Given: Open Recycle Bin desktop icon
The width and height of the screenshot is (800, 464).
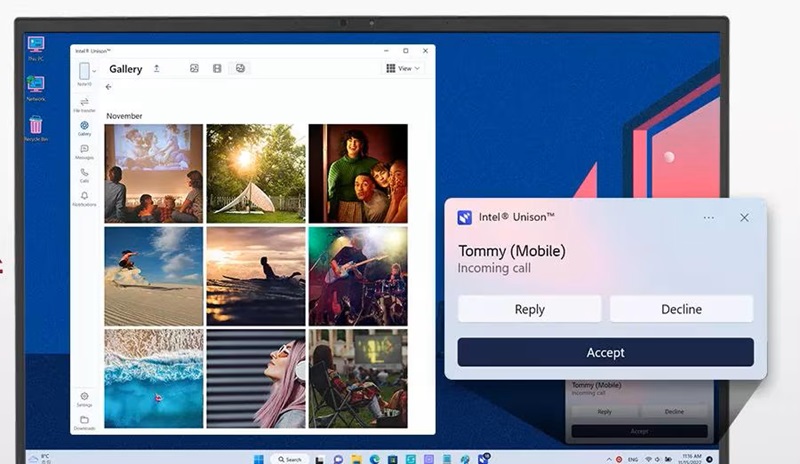Looking at the screenshot, I should click(x=36, y=129).
